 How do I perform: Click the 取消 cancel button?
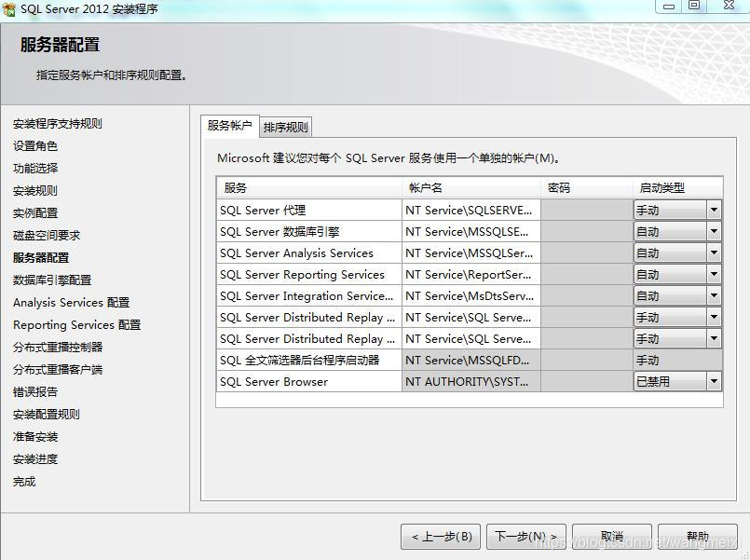[612, 537]
